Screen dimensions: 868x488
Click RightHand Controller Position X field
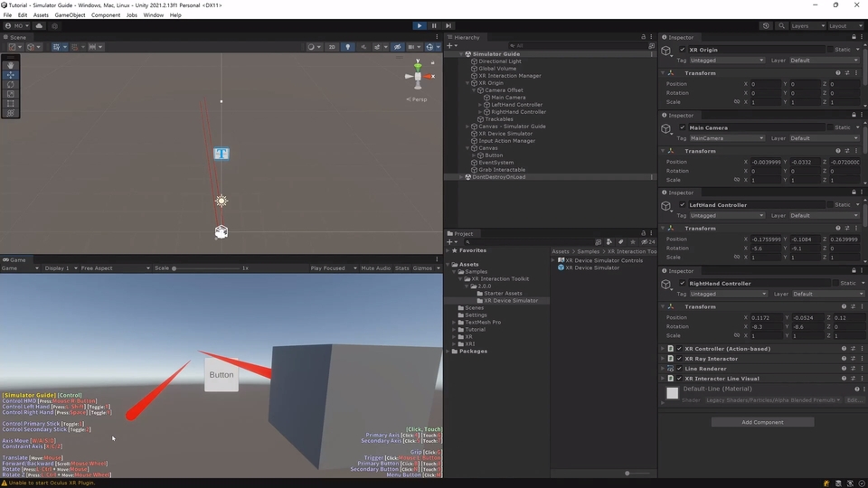(x=765, y=317)
